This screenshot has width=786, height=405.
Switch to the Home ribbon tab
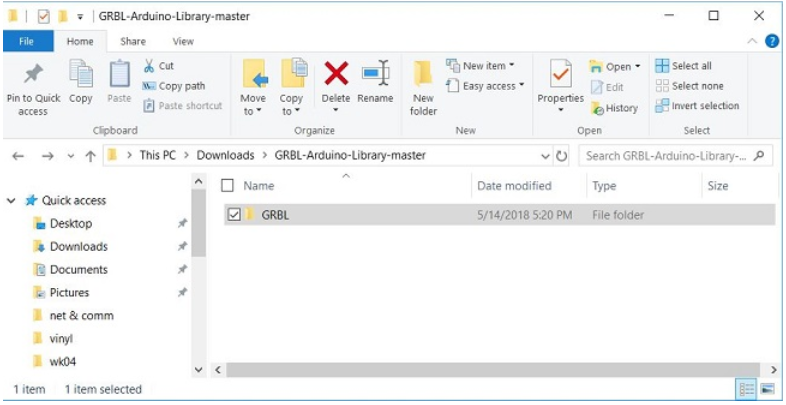[80, 42]
